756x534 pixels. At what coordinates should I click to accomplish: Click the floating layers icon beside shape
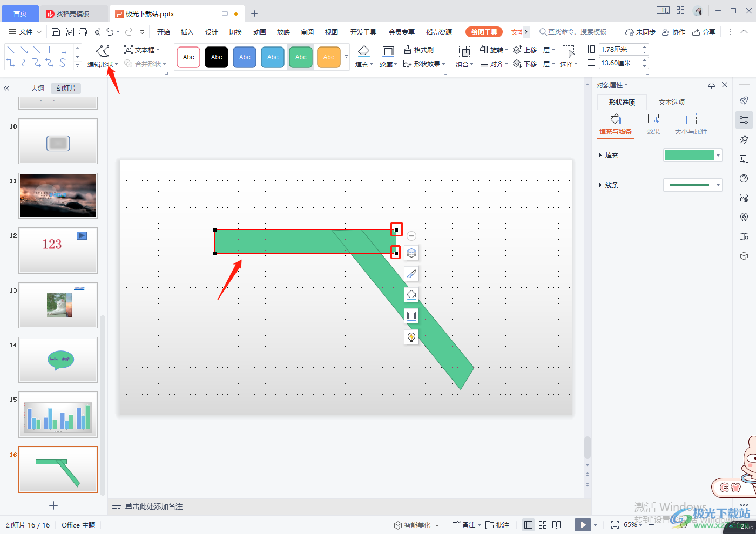pos(411,253)
